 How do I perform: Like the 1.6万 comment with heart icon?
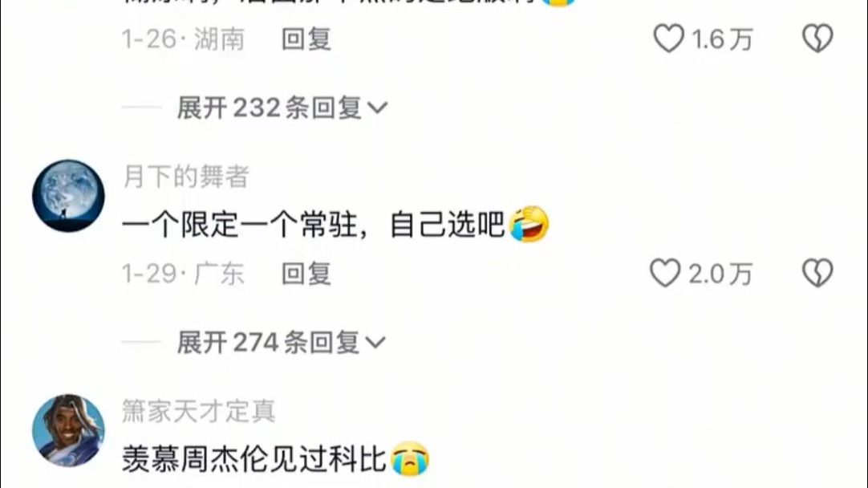point(669,39)
